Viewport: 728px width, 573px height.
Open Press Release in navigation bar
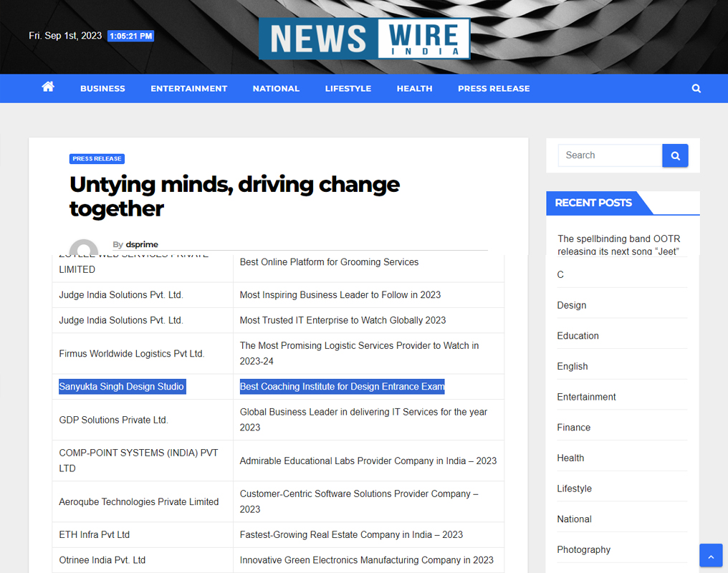tap(494, 89)
